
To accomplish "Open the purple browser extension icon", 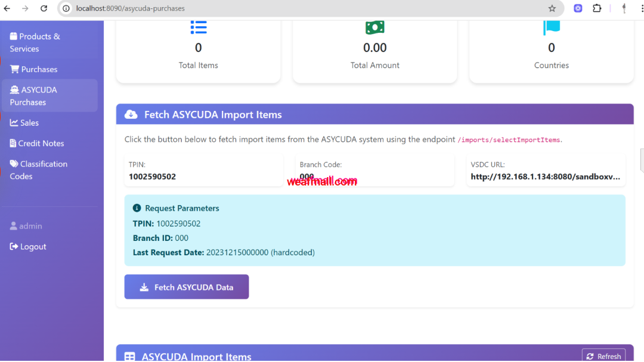I will click(x=578, y=8).
